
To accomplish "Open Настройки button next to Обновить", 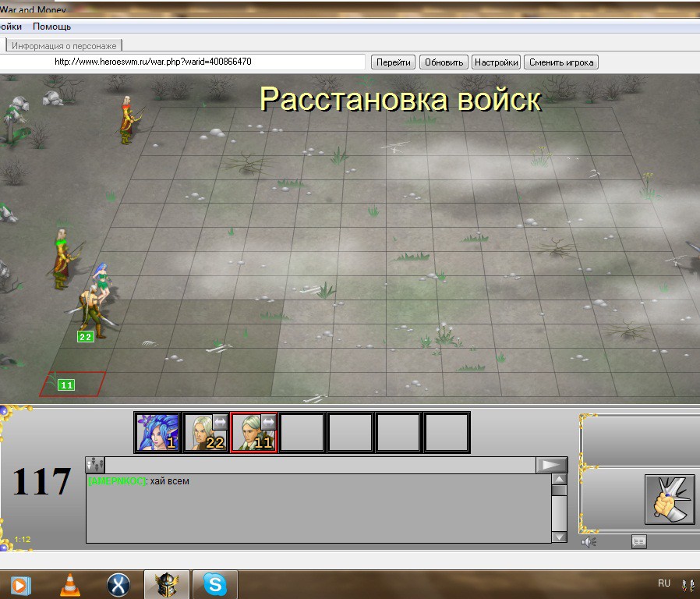I will (x=496, y=62).
